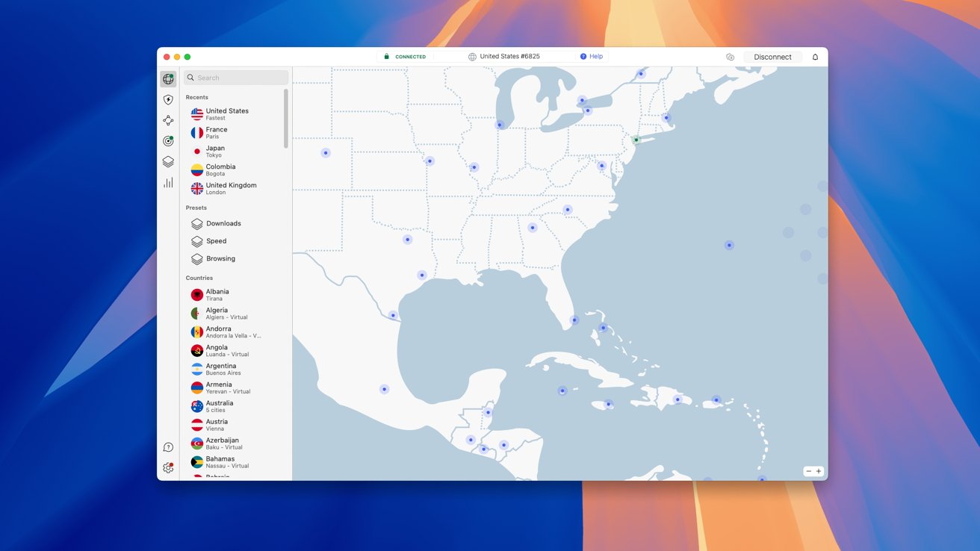980x551 pixels.
Task: Click the United States #6825 server label
Action: tap(509, 57)
